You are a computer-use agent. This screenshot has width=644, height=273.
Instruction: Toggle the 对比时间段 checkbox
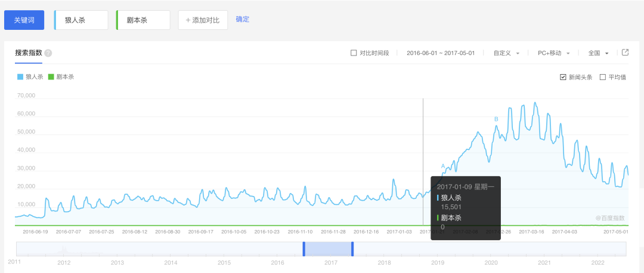point(354,53)
